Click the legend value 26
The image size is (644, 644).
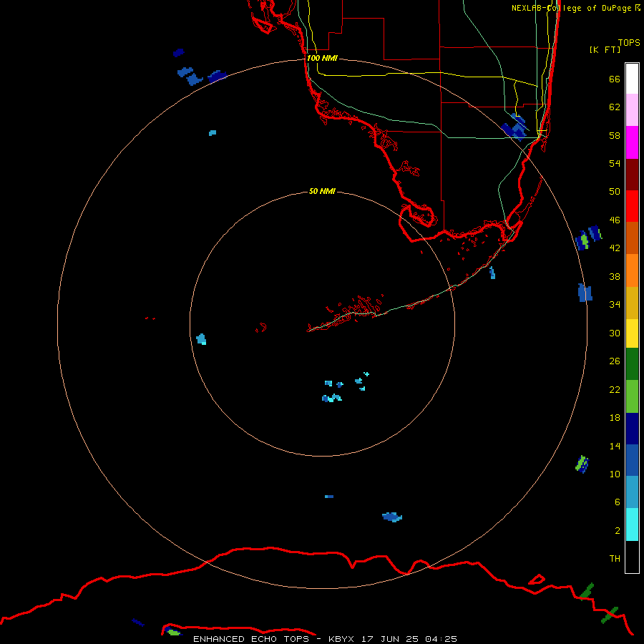point(615,361)
